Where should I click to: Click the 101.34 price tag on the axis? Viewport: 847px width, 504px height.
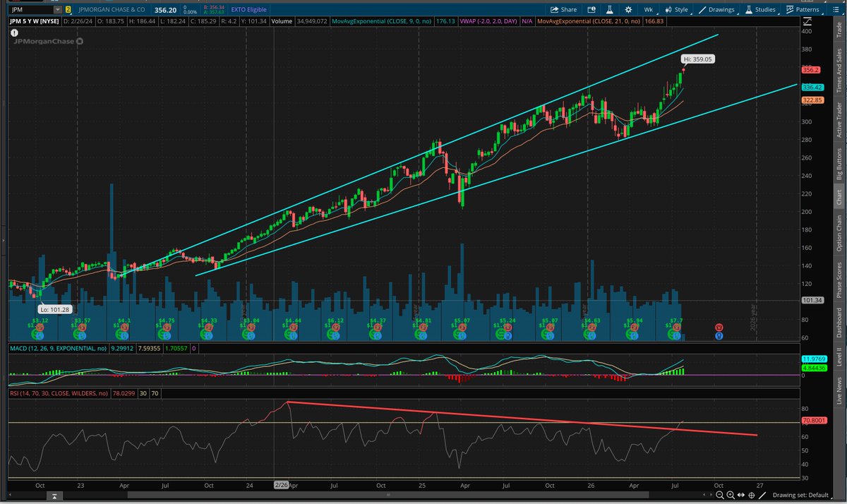[x=811, y=300]
